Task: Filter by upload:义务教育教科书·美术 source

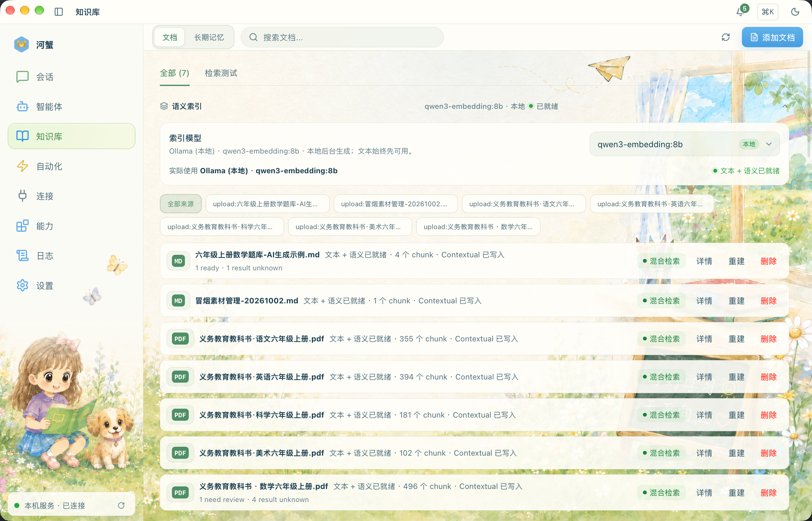Action: pyautogui.click(x=350, y=227)
